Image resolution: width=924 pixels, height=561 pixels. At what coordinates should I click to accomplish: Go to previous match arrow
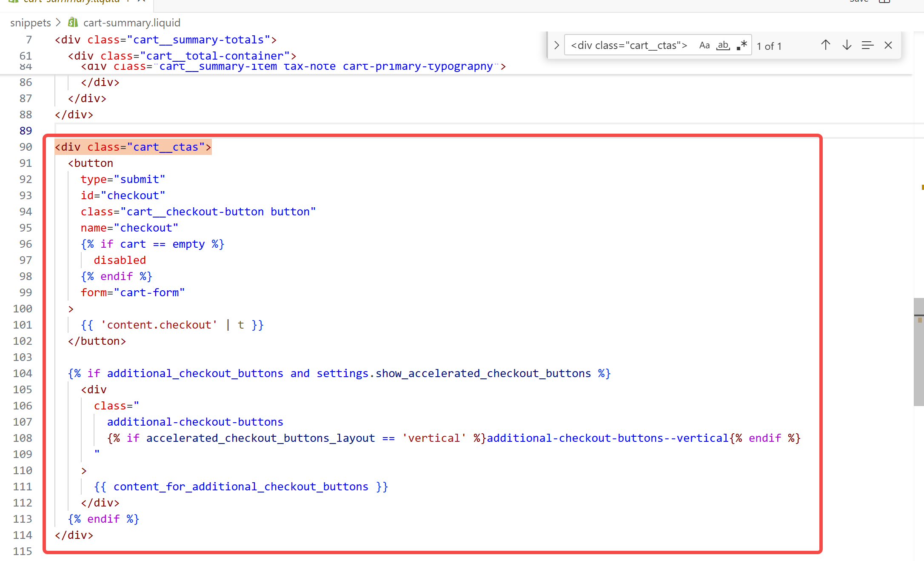pyautogui.click(x=825, y=45)
